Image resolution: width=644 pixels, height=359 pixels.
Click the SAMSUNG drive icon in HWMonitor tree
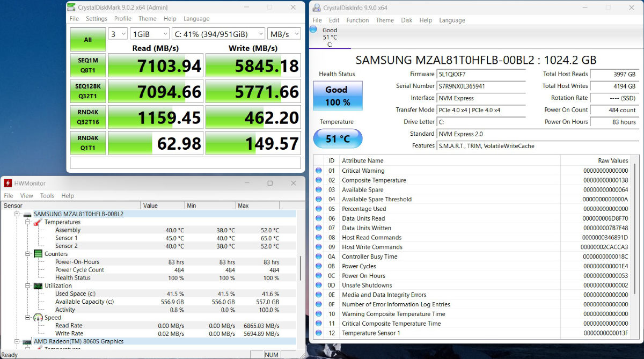(x=27, y=214)
